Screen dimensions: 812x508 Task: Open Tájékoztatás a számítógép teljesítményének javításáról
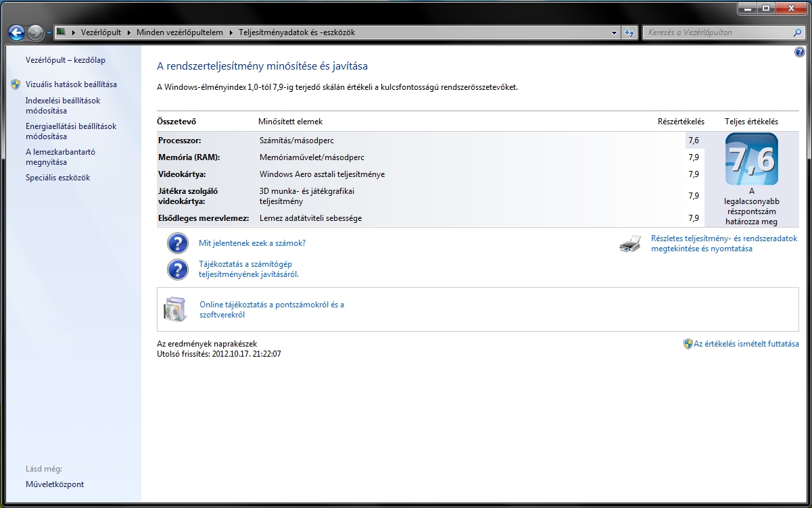click(249, 270)
